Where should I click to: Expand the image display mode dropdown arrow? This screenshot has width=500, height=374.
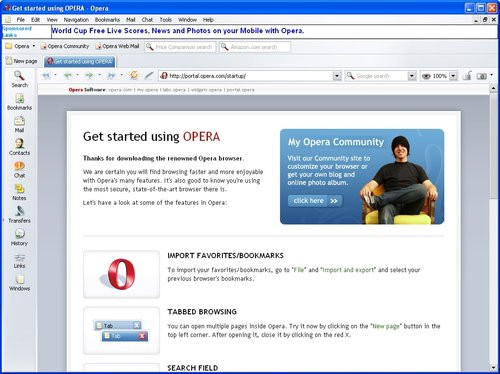coord(492,75)
